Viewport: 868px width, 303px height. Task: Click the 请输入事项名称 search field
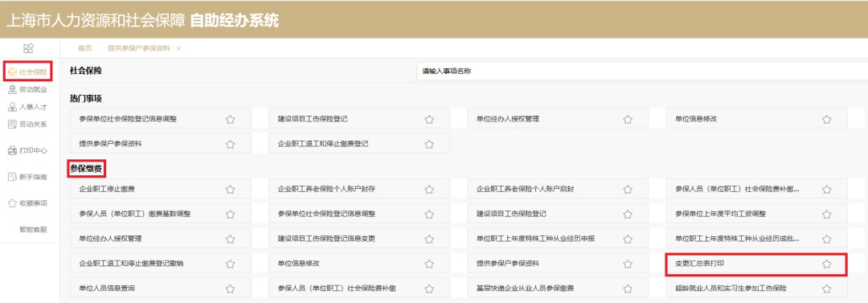(x=642, y=72)
